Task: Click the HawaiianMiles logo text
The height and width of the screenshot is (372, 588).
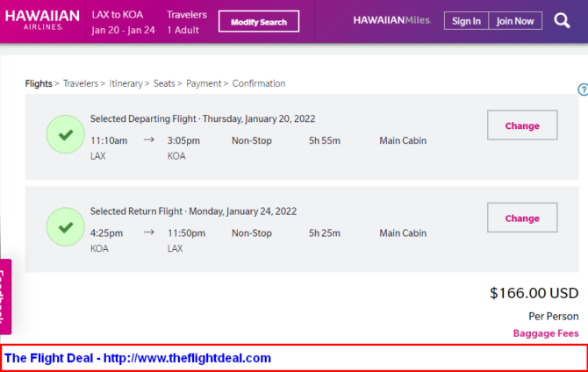Action: point(392,20)
